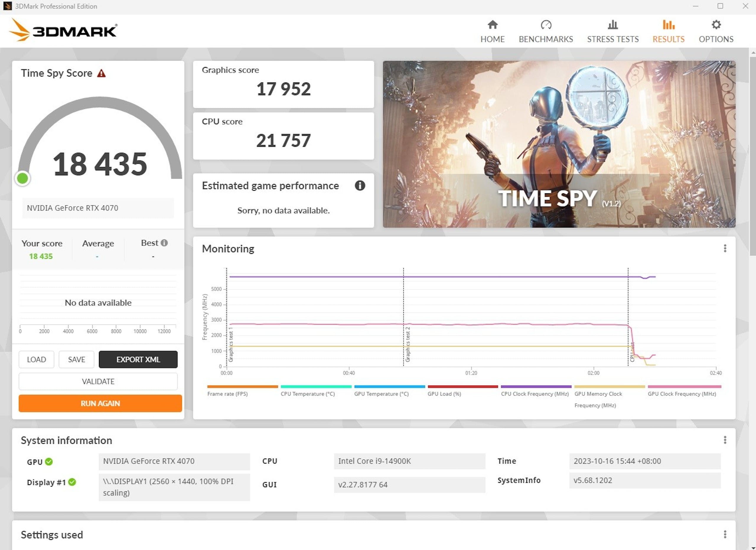The height and width of the screenshot is (550, 756).
Task: Click the GUI version v2.27.8177 64
Action: 409,485
